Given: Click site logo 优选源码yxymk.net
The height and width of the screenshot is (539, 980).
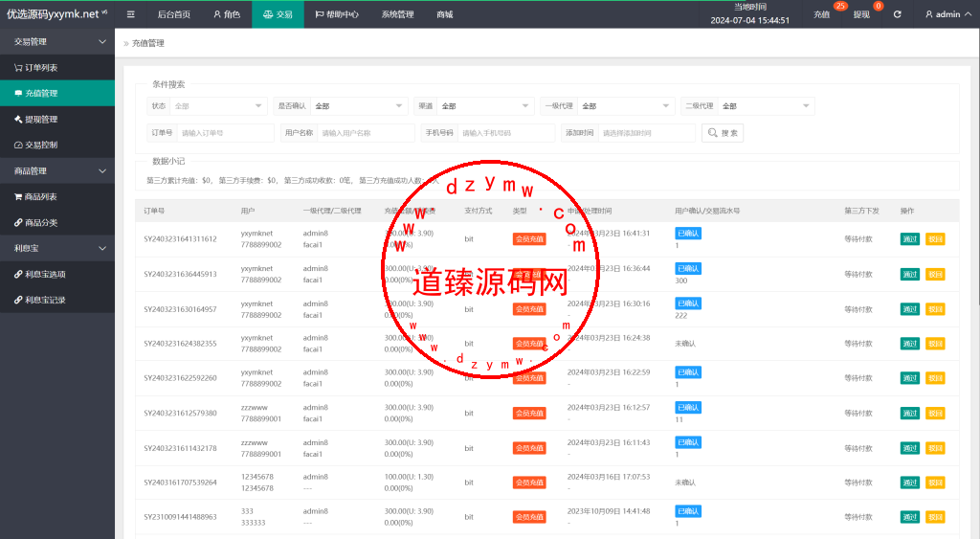Looking at the screenshot, I should click(55, 13).
